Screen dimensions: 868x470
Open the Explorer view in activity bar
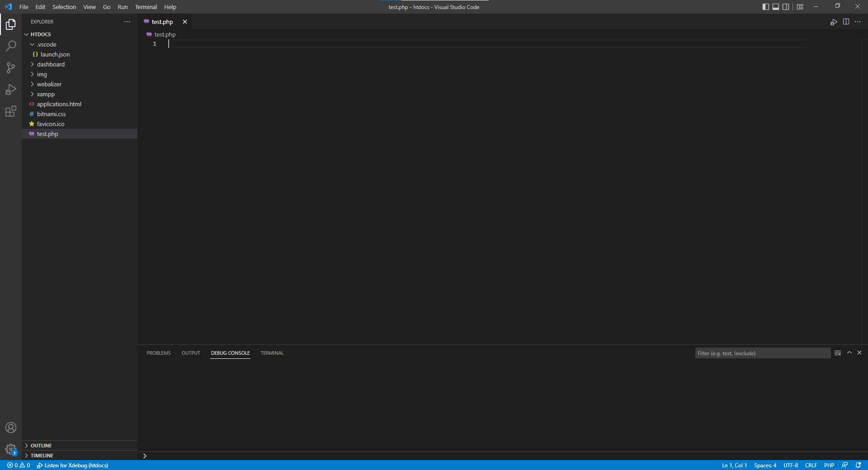[x=11, y=24]
